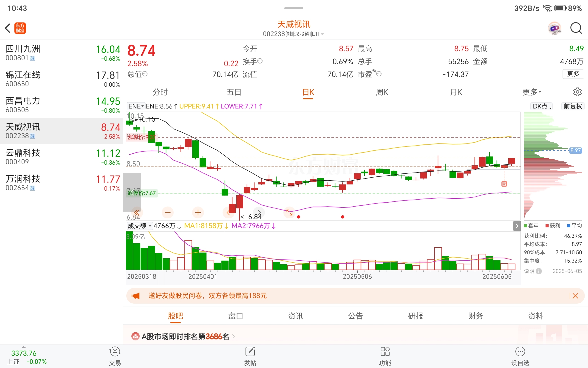588x368 pixels.
Task: Open the 资讯 tab
Action: pos(295,316)
